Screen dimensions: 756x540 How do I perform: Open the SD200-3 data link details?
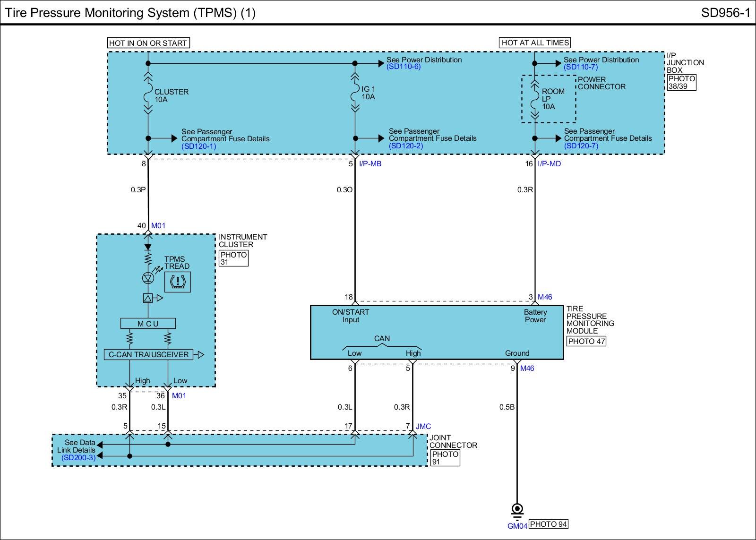coord(78,457)
